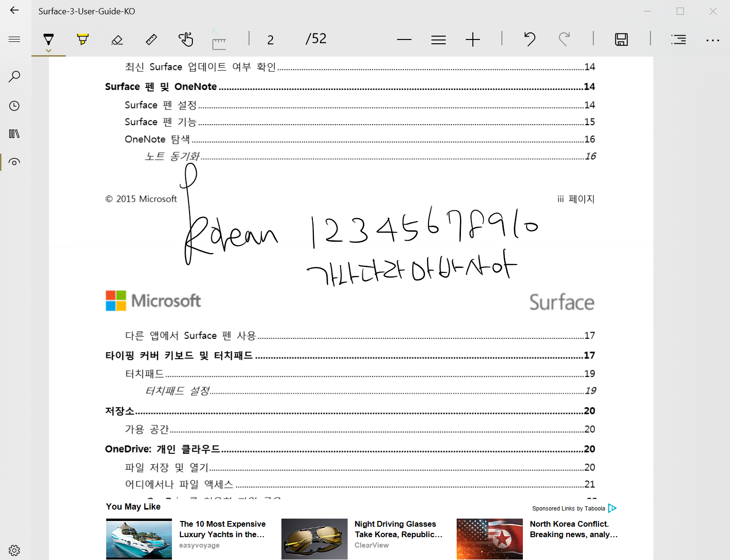Screen dimensions: 730x560
Task: Toggle the ruler tool
Action: (151, 39)
